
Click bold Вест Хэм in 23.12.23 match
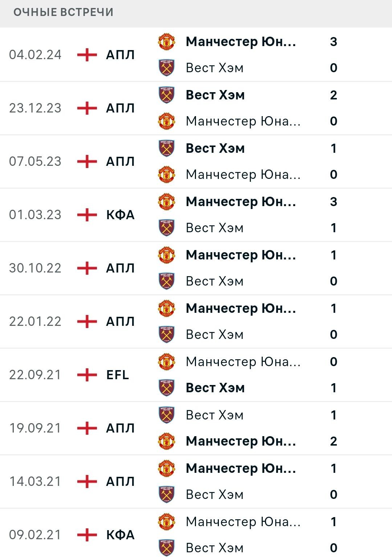click(x=215, y=95)
